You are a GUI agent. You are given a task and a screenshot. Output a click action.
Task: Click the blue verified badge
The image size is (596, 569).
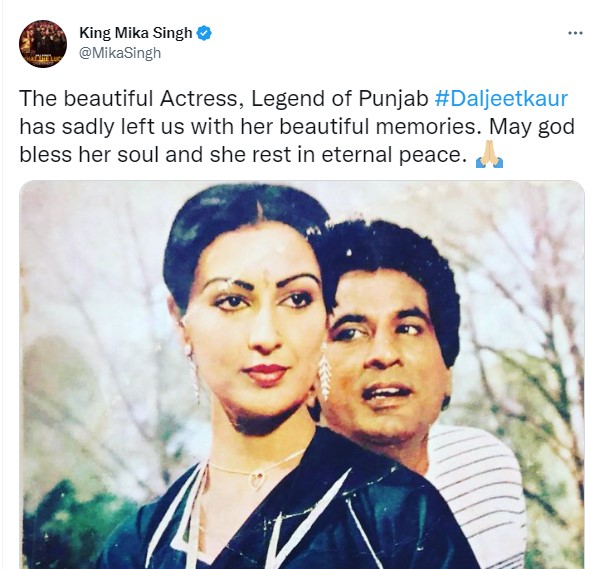[204, 33]
